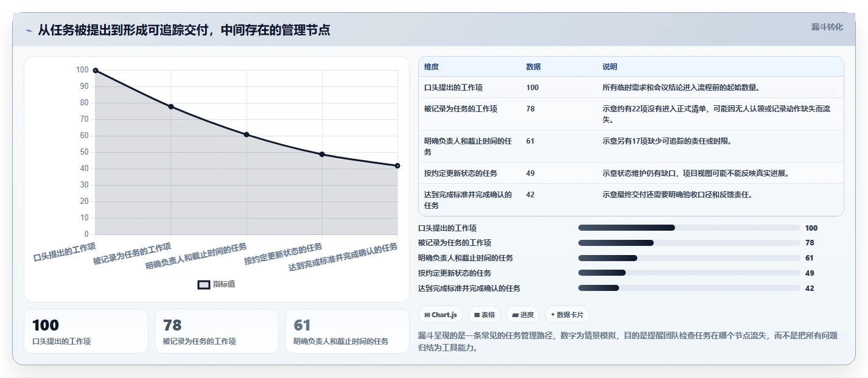Click the x-axis label 被记录为任务的工作项
The width and height of the screenshot is (868, 378).
point(132,253)
